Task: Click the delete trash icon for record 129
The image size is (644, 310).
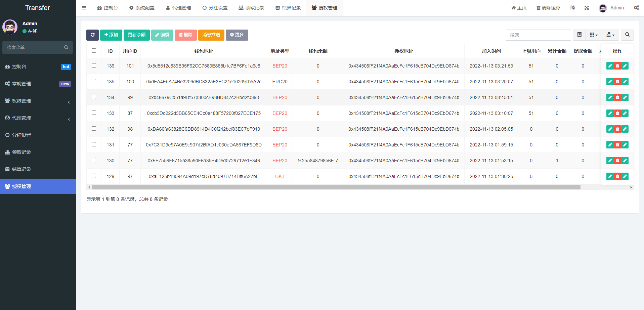Action: click(617, 176)
